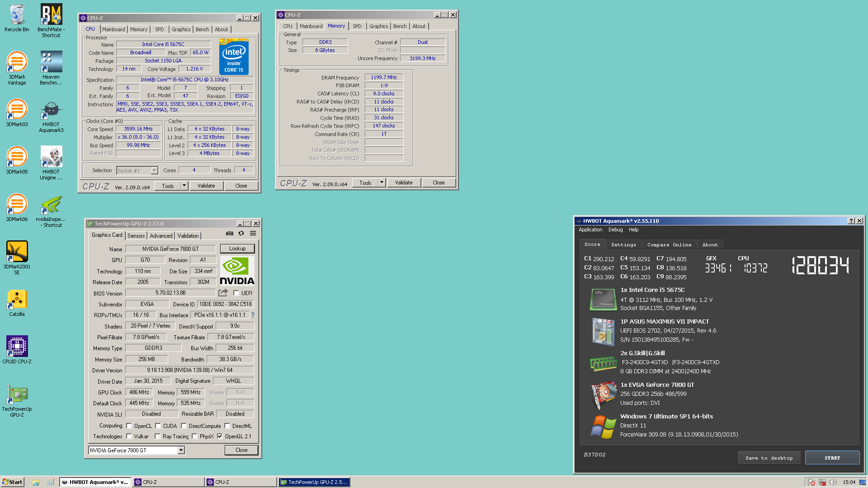Open the 3DMark06 desktop icon
Image resolution: width=868 pixels, height=488 pixels.
pos(17,207)
